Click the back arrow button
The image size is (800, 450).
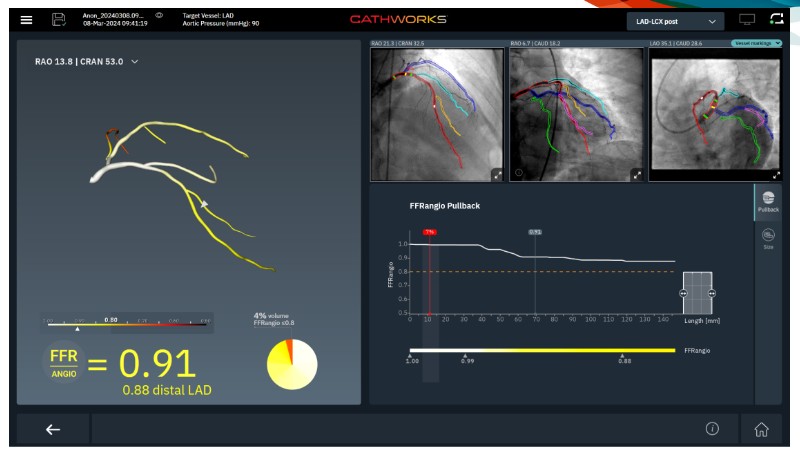53,429
